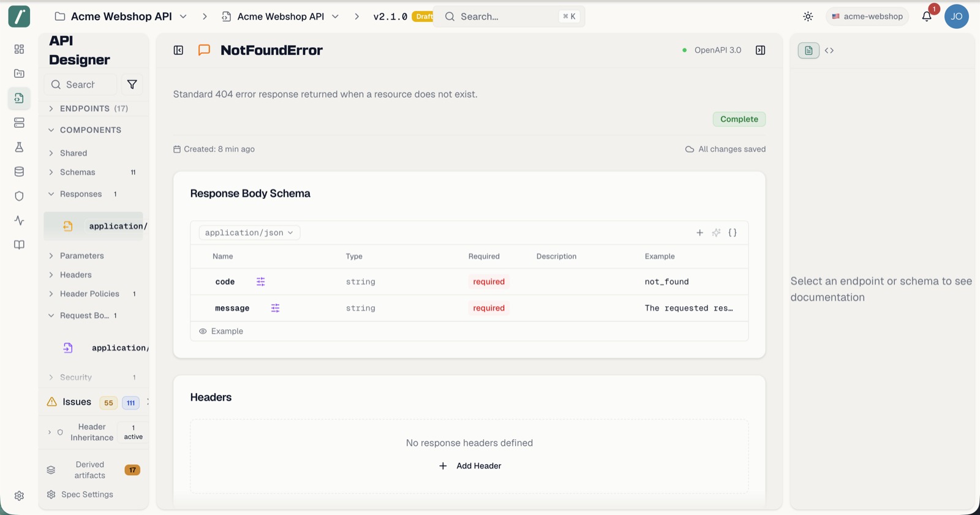Open settings sliders icon for code field
Image resolution: width=980 pixels, height=515 pixels.
click(x=260, y=282)
